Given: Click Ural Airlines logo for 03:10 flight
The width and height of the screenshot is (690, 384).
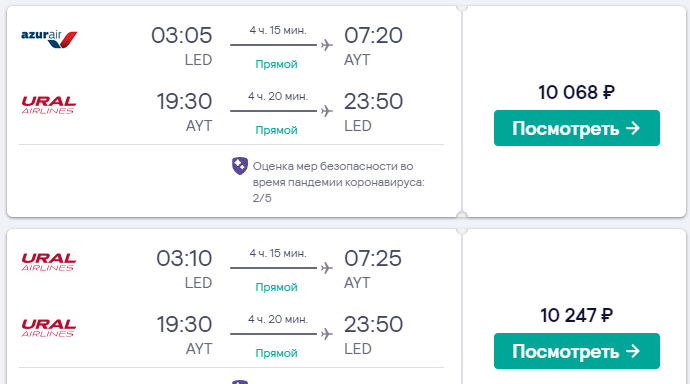Looking at the screenshot, I should tap(49, 262).
